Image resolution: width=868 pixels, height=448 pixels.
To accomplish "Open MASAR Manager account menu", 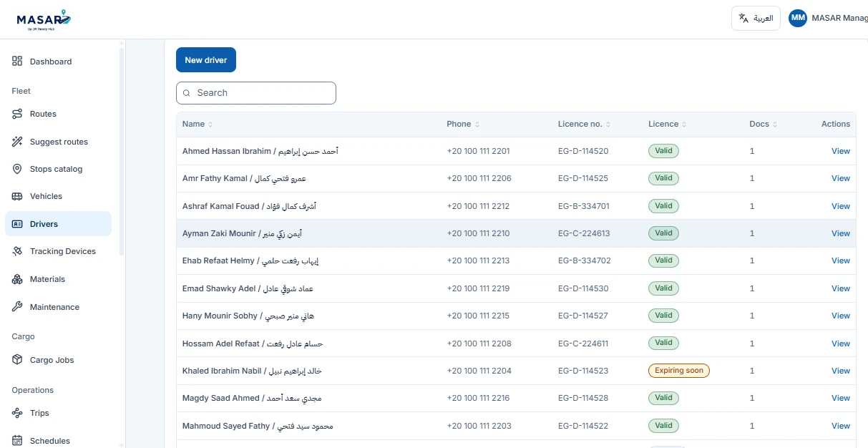I will pos(828,19).
